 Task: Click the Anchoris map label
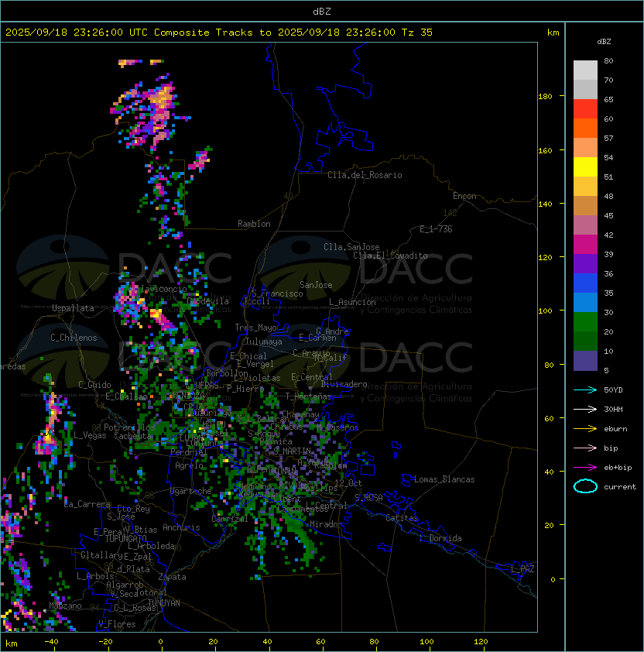tap(181, 527)
